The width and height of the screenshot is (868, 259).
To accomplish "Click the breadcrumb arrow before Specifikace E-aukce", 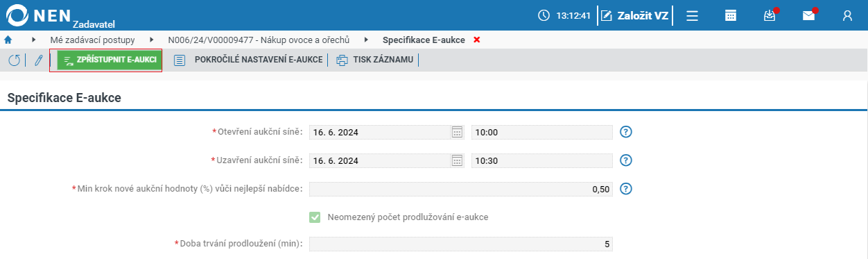I will [367, 40].
